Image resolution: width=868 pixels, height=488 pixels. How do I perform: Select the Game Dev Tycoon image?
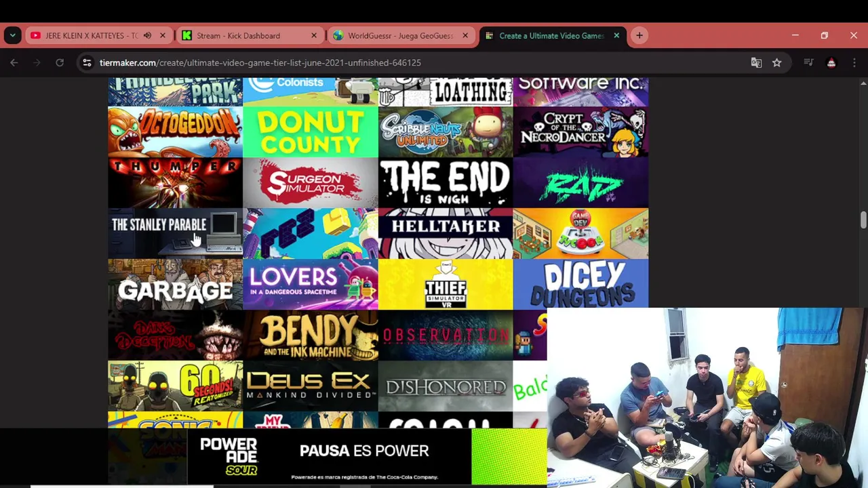click(x=580, y=233)
